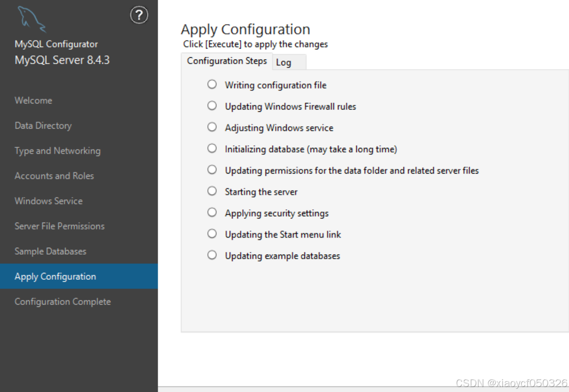The height and width of the screenshot is (392, 569).
Task: Click the MySQL dolphin logo
Action: [x=32, y=20]
